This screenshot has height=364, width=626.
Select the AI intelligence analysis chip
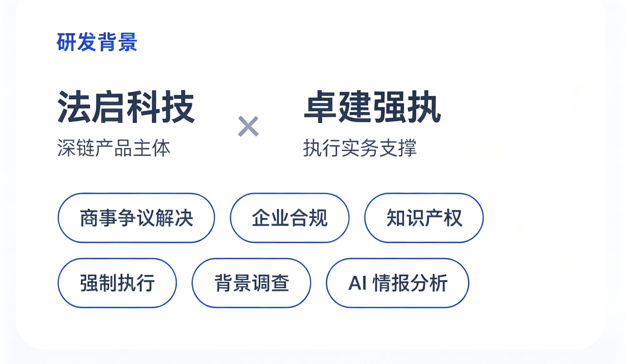point(397,283)
